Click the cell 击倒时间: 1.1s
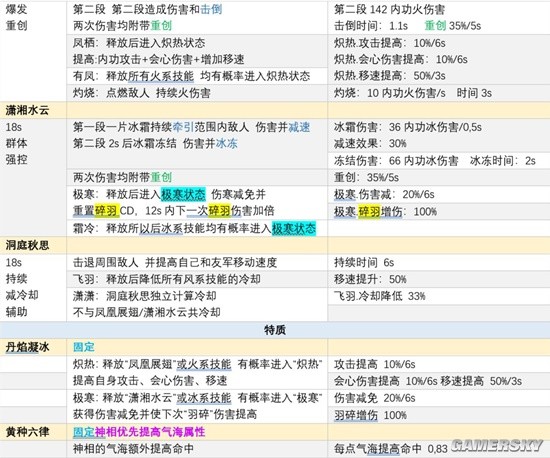 (371, 26)
